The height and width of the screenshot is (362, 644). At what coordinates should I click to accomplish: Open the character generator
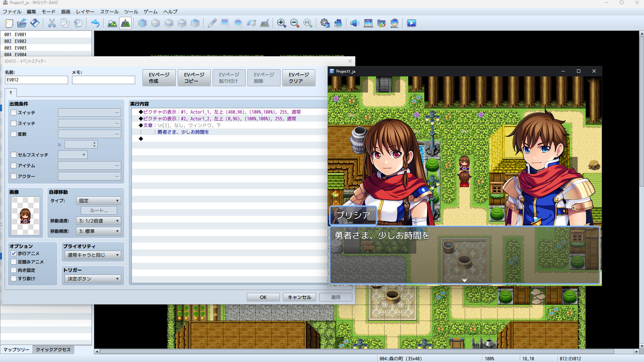394,23
